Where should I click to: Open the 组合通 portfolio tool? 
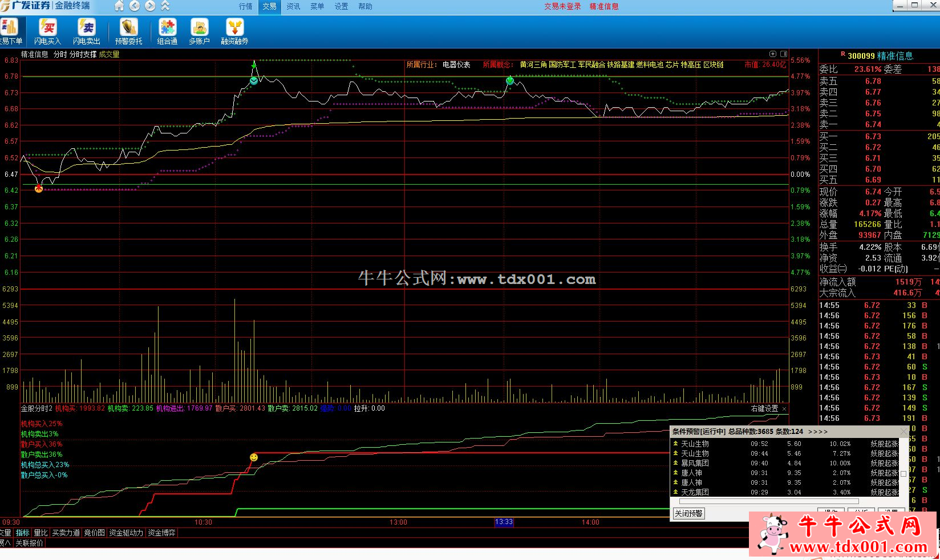[x=167, y=31]
